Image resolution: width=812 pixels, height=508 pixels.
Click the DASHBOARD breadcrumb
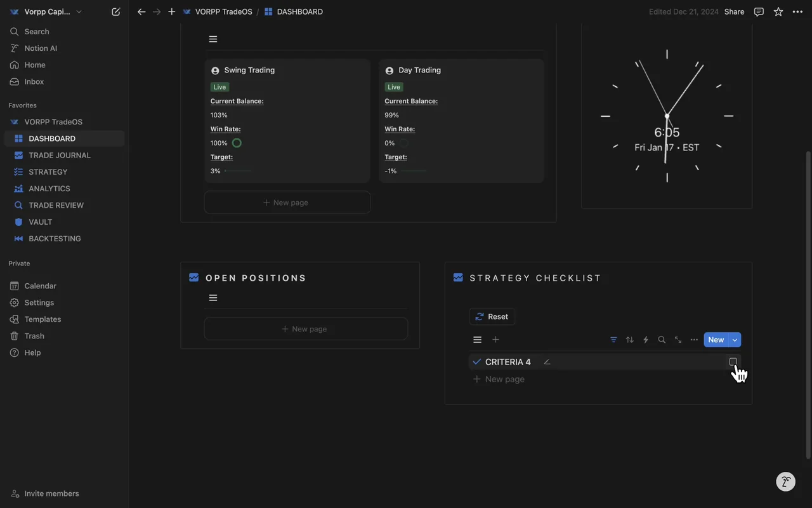point(293,11)
